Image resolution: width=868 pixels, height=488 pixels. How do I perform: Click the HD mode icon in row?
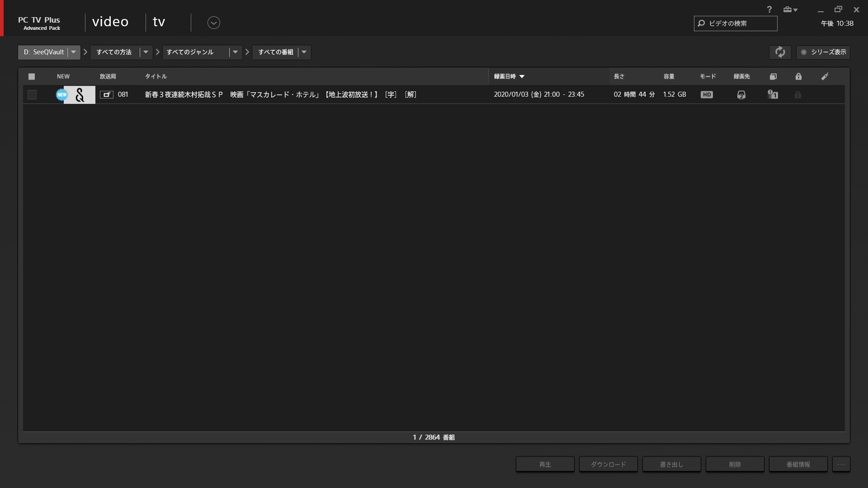pos(707,94)
